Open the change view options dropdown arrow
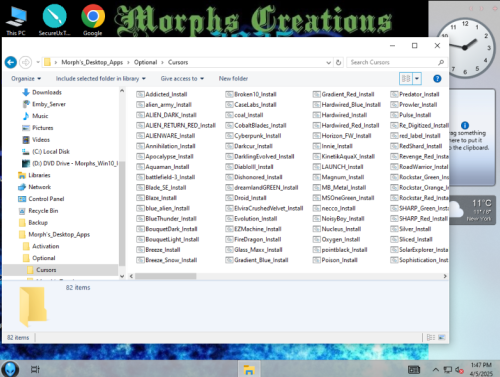This screenshot has height=377, width=500. 417,79
